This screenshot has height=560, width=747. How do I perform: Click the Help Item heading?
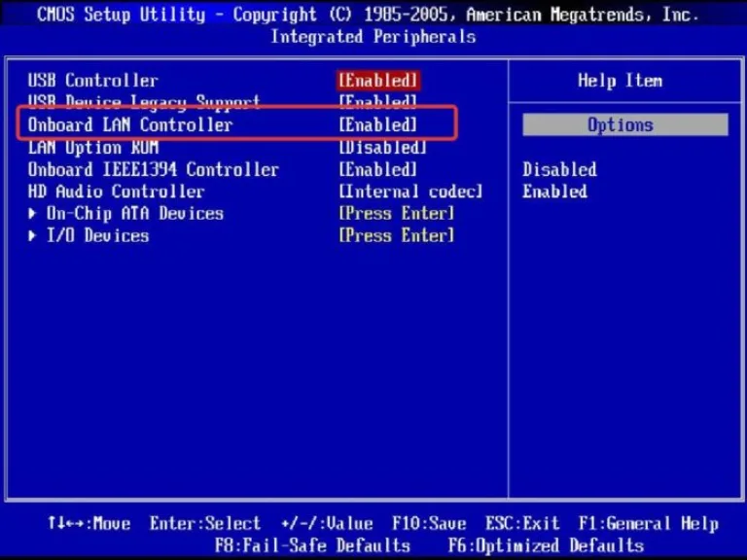point(620,81)
